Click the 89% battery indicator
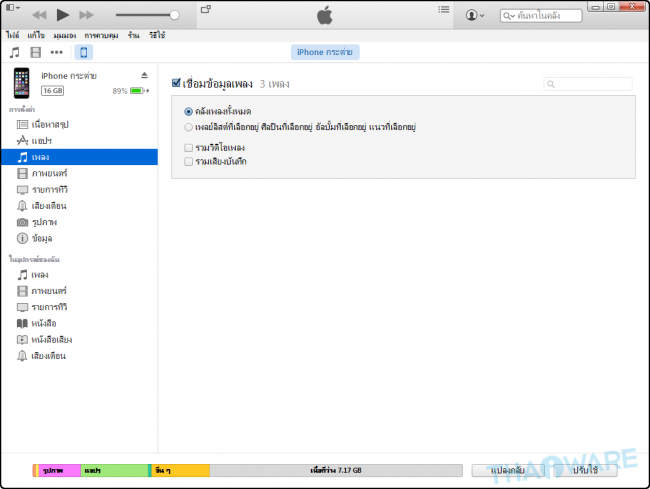 (x=131, y=91)
